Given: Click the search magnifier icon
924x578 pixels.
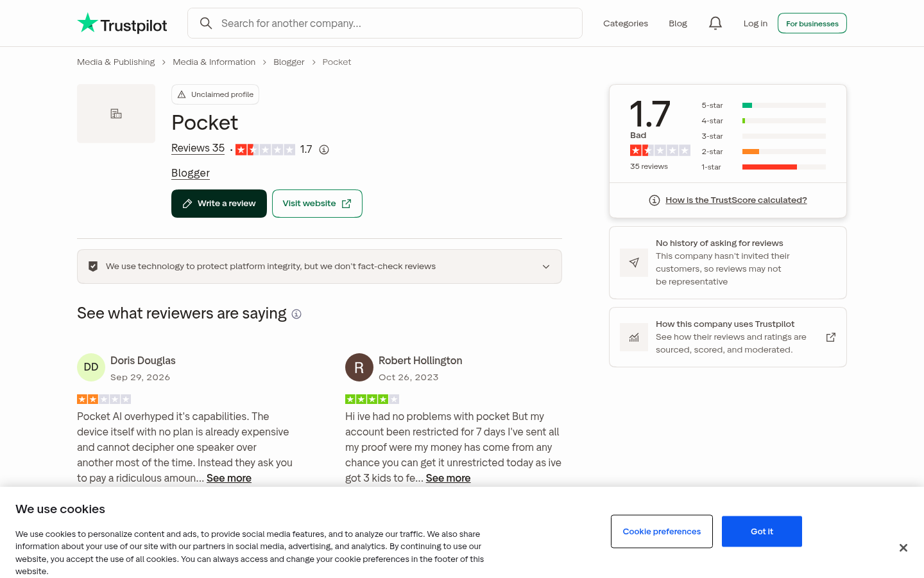Looking at the screenshot, I should [x=206, y=23].
